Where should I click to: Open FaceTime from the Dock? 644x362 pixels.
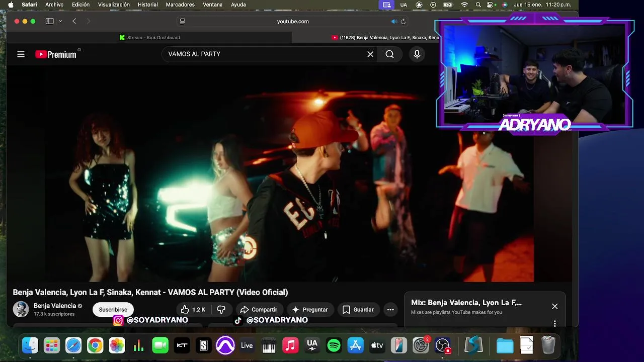point(160,345)
